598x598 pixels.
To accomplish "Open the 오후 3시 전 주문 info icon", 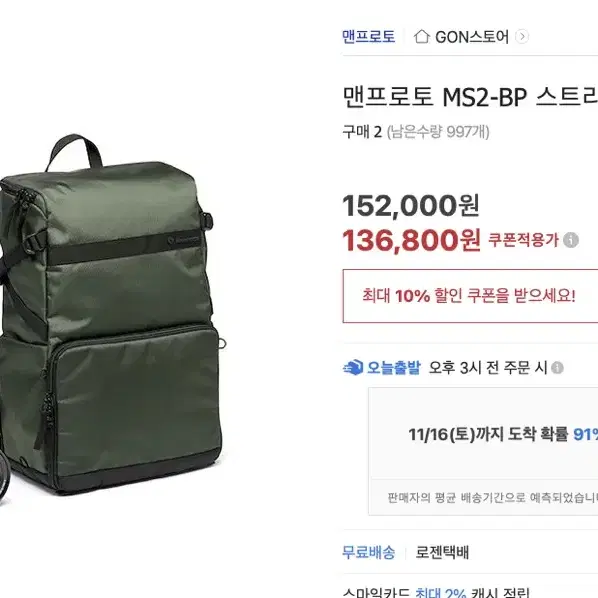I will [557, 368].
